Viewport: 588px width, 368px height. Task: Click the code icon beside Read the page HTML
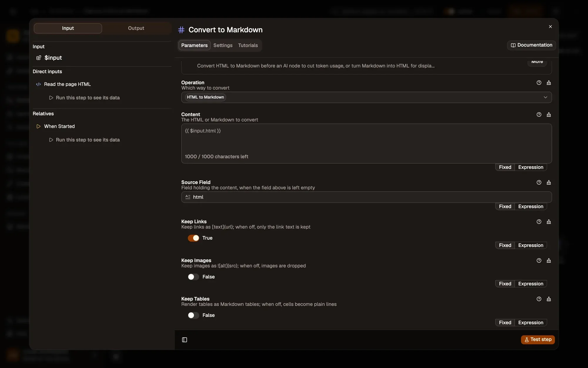click(x=38, y=84)
